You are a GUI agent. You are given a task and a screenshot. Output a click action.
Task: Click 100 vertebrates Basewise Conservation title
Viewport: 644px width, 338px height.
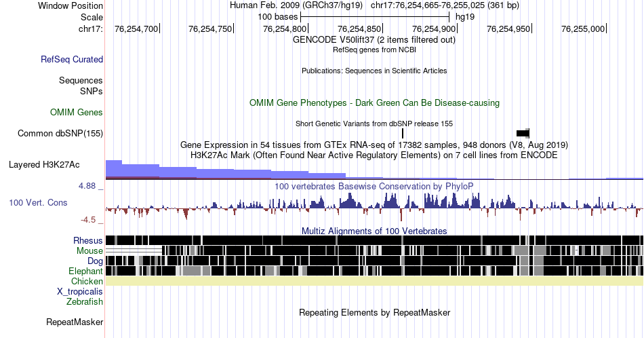point(374,186)
